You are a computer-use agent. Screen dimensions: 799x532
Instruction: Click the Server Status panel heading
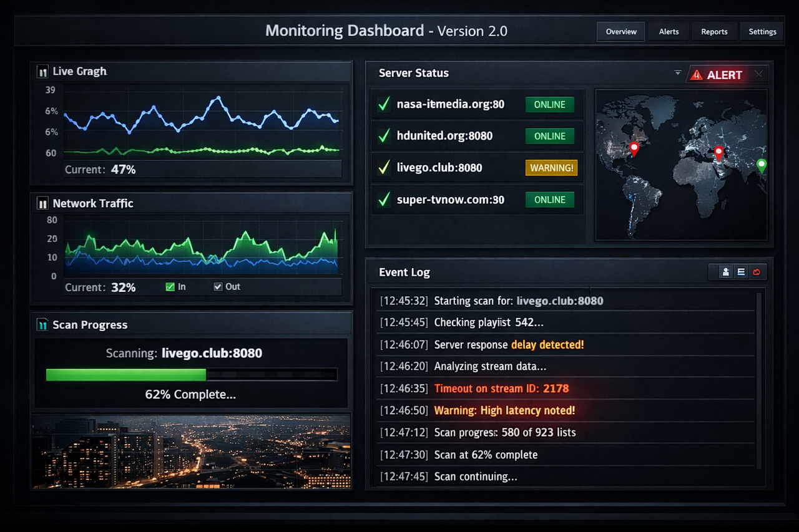point(414,73)
